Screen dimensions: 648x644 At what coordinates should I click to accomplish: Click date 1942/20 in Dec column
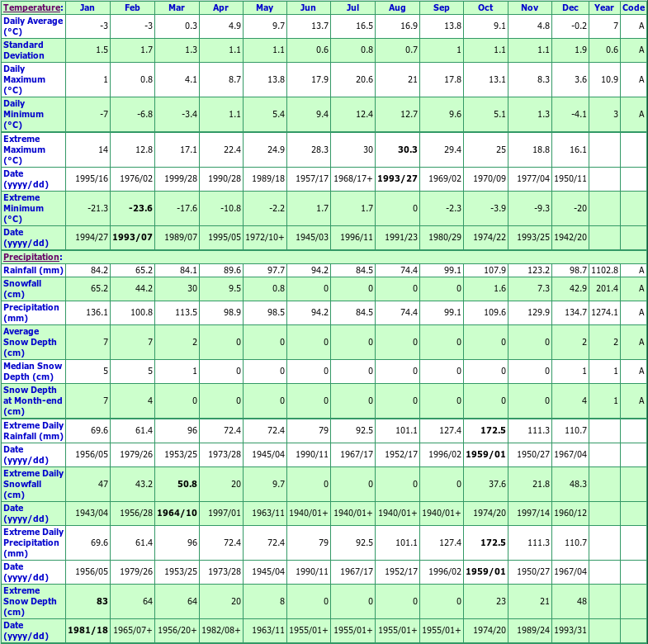[570, 237]
